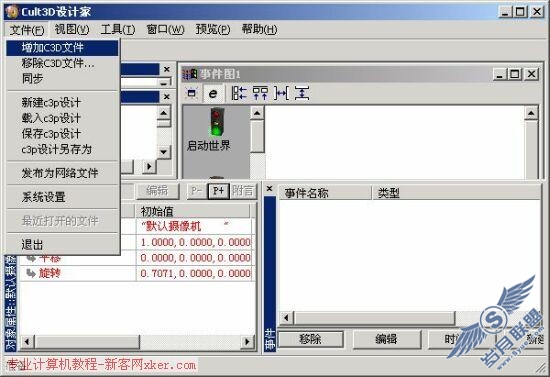The width and height of the screenshot is (550, 377).
Task: Click the 编辑 button beside 移除
Action: pyautogui.click(x=387, y=339)
